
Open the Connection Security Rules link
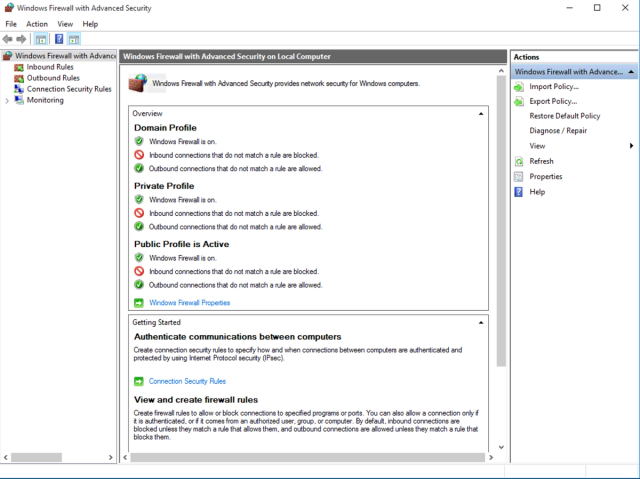[x=187, y=381]
